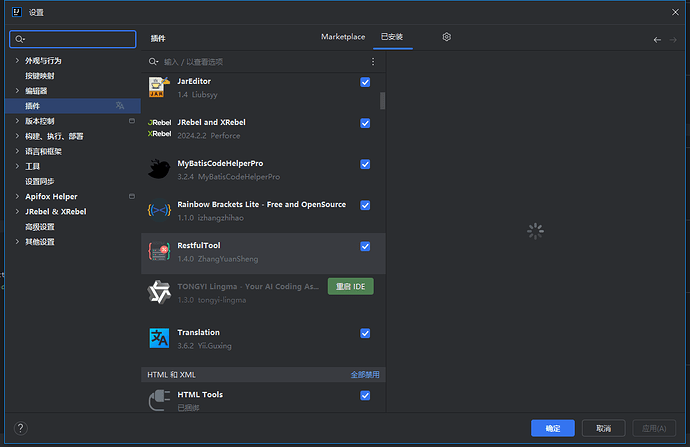Click 全部禁用 link for HTML 和 XML
The height and width of the screenshot is (447, 690).
pyautogui.click(x=365, y=374)
